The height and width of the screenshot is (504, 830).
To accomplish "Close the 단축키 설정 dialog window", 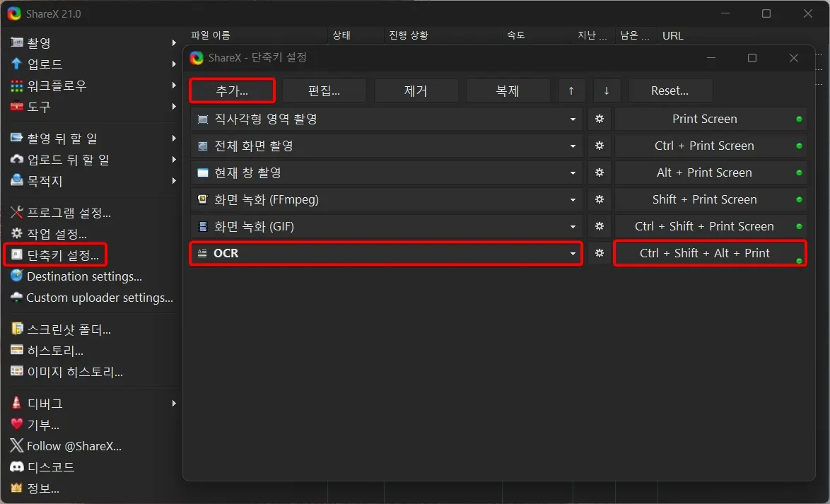I will [793, 58].
